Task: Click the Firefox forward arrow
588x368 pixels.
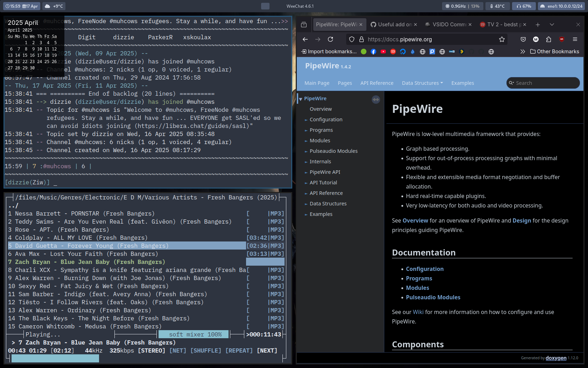Action: point(318,39)
